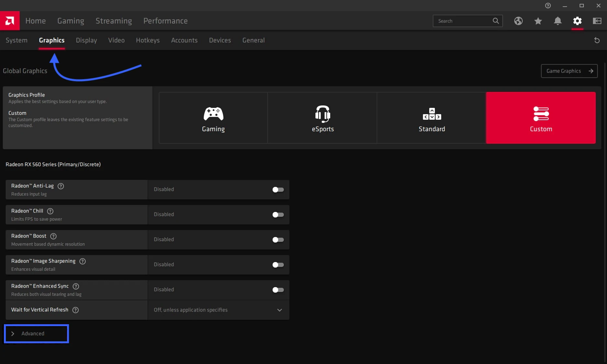
Task: Open the account profile icon
Action: tap(597, 21)
